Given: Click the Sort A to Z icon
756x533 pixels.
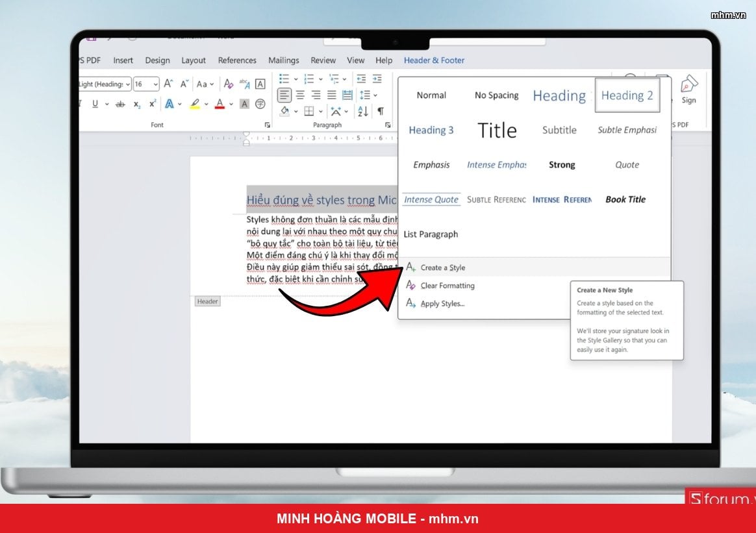Looking at the screenshot, I should (x=362, y=111).
